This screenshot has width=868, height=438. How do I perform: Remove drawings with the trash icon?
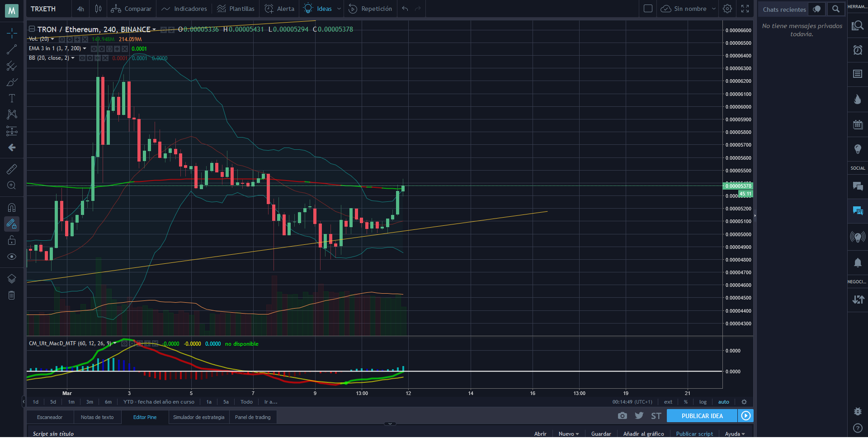click(12, 295)
